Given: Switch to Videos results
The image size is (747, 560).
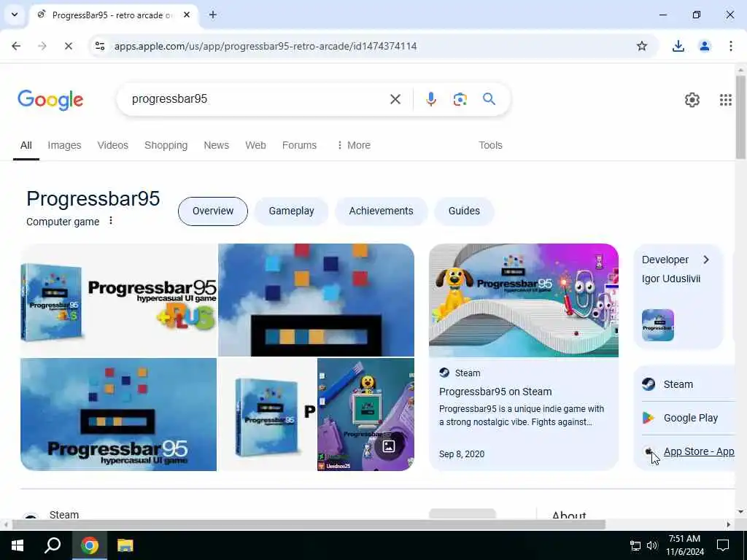Looking at the screenshot, I should (113, 145).
